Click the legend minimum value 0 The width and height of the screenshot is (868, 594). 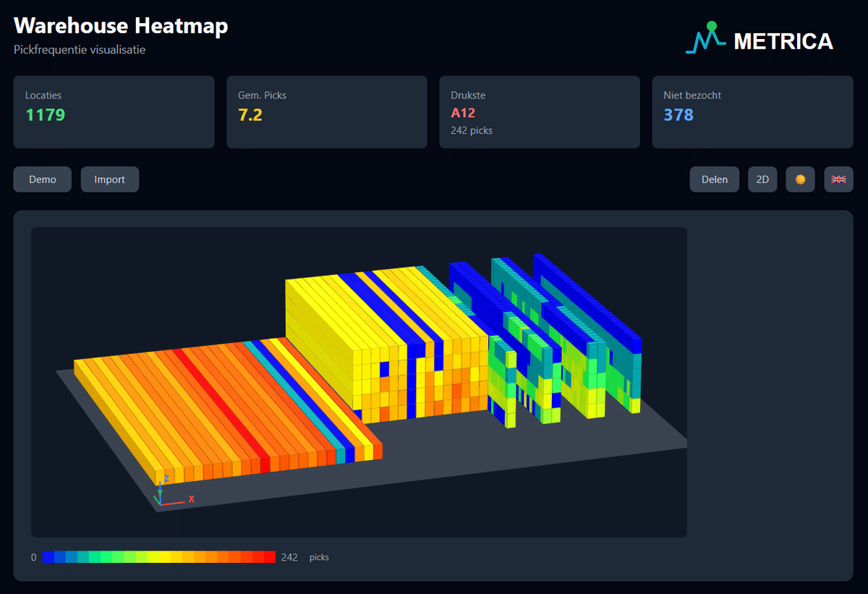[x=33, y=557]
